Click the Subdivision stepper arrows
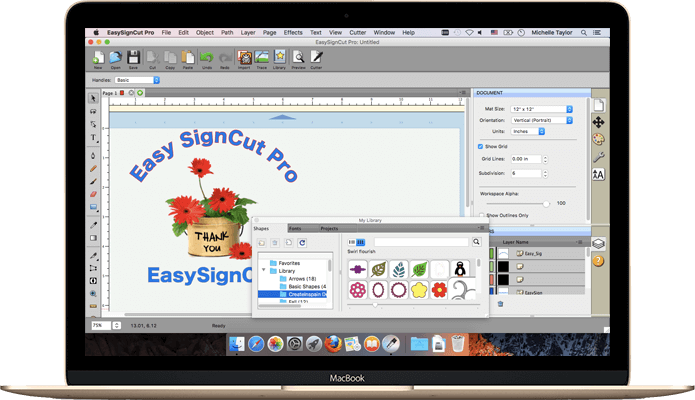 [545, 173]
